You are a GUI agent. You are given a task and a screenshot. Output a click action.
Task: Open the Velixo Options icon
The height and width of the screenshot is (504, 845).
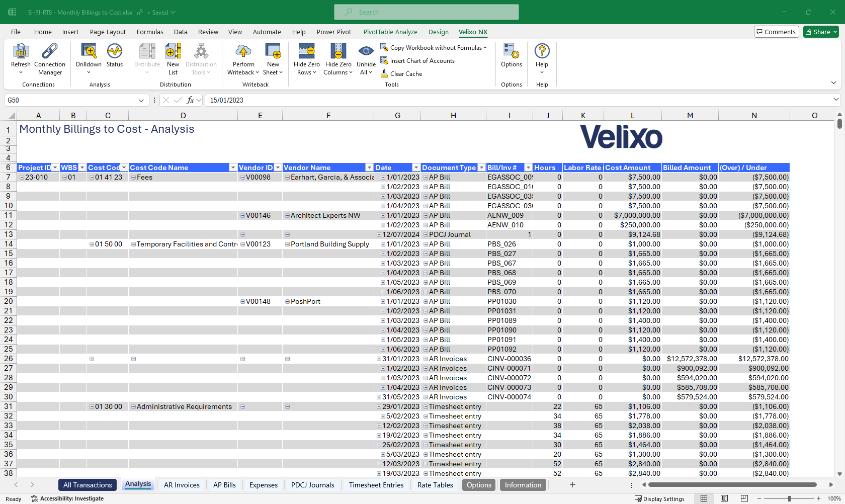[x=511, y=51]
